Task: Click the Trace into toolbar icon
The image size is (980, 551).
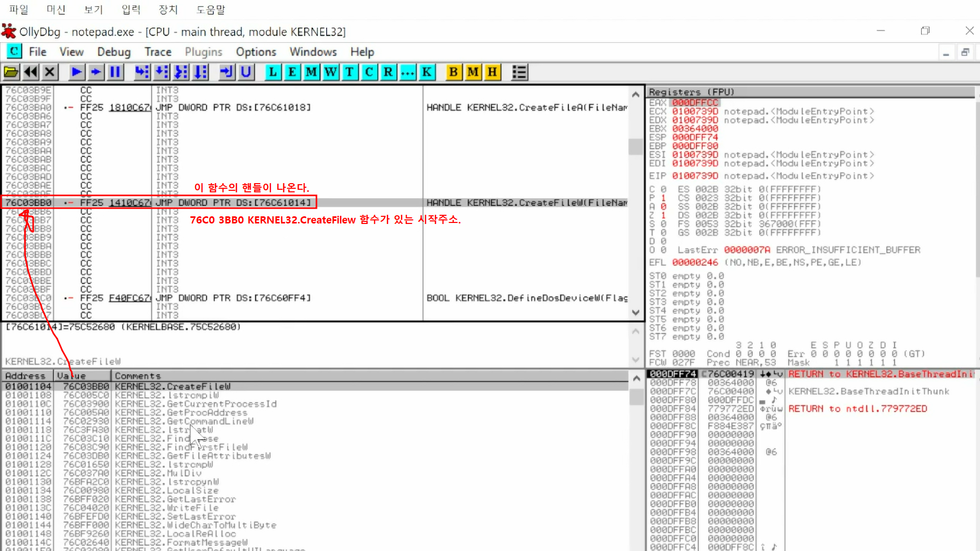Action: click(181, 72)
